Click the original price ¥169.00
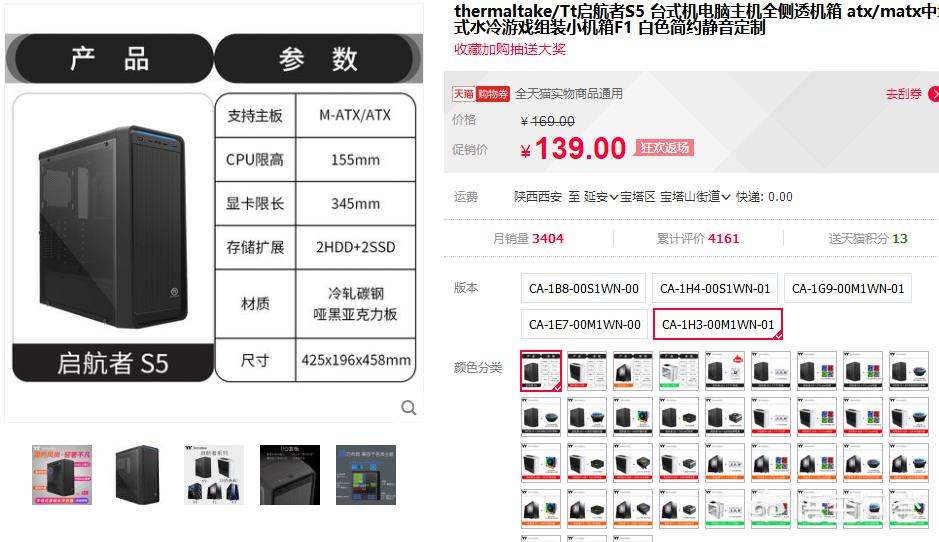The width and height of the screenshot is (939, 542). [547, 121]
